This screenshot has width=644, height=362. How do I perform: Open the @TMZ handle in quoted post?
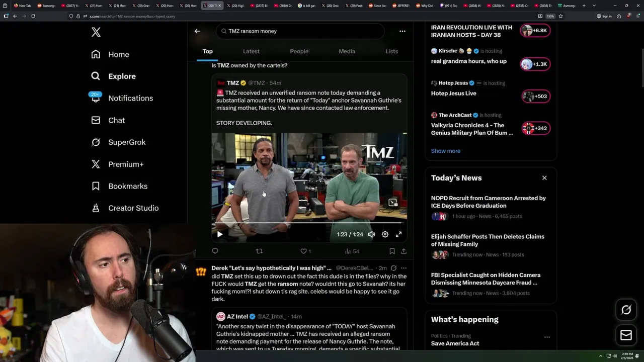tap(256, 83)
